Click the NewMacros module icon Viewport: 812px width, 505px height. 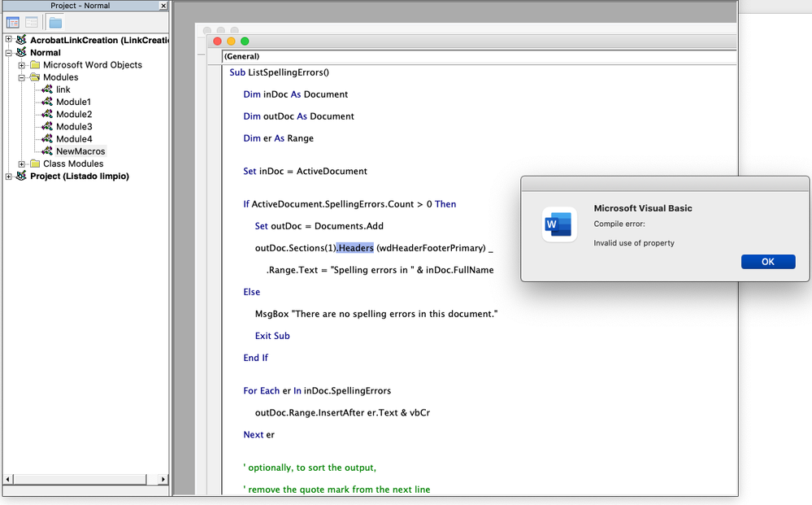pos(47,150)
